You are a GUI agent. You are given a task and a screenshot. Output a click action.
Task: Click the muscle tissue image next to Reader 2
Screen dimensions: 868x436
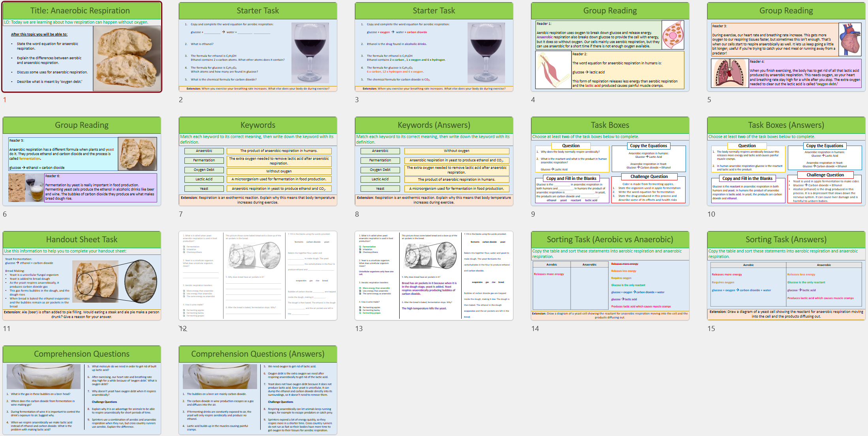coord(552,69)
